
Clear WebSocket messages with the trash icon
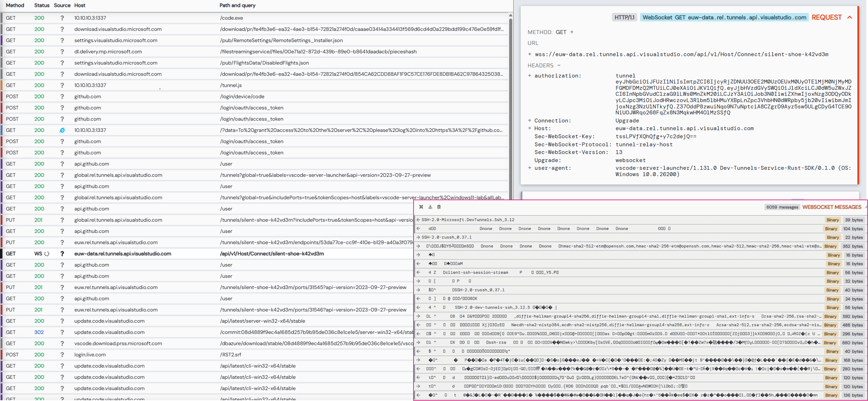pyautogui.click(x=439, y=207)
